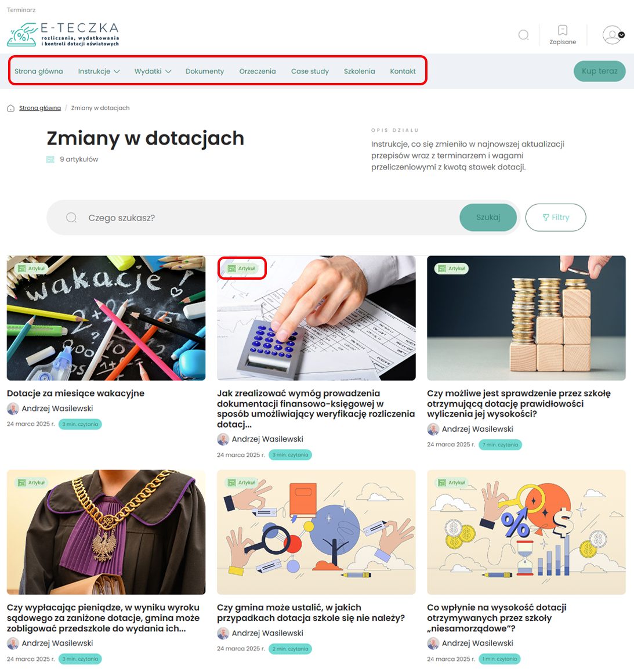Click the Czego szukasz search field

[253, 217]
